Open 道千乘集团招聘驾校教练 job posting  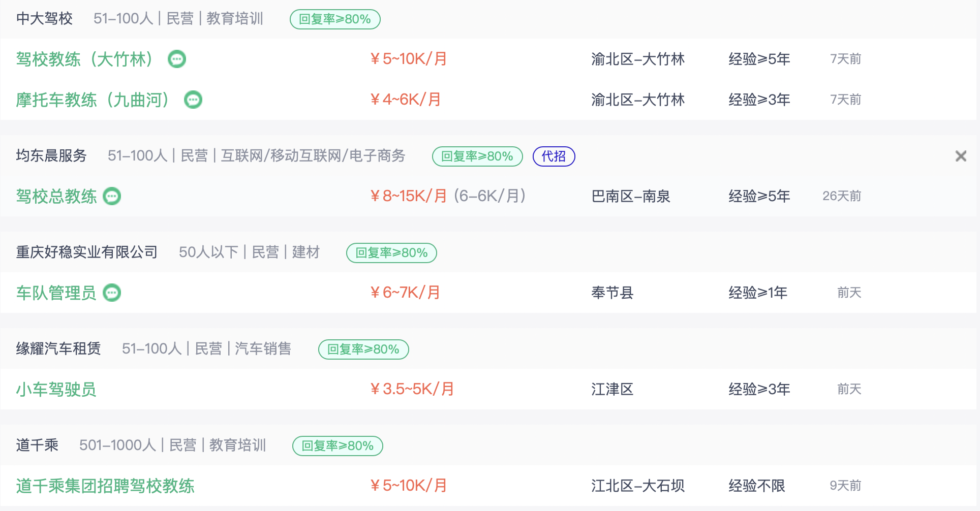click(105, 486)
